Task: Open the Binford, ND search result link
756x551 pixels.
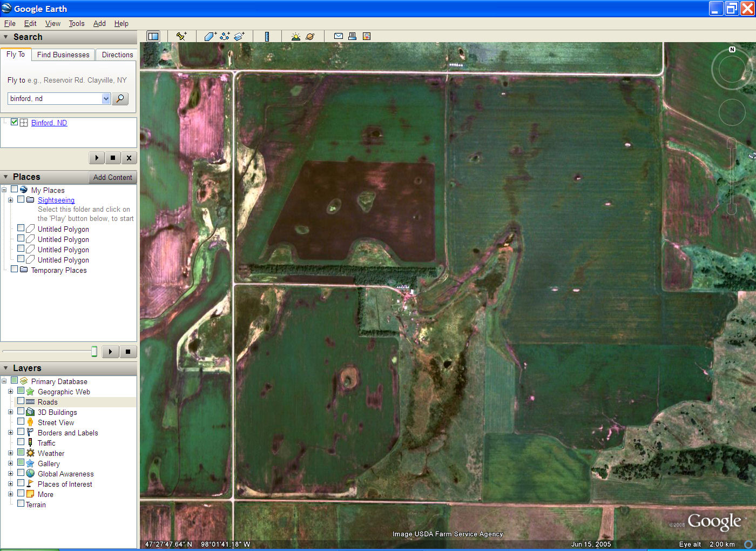Action: 49,123
